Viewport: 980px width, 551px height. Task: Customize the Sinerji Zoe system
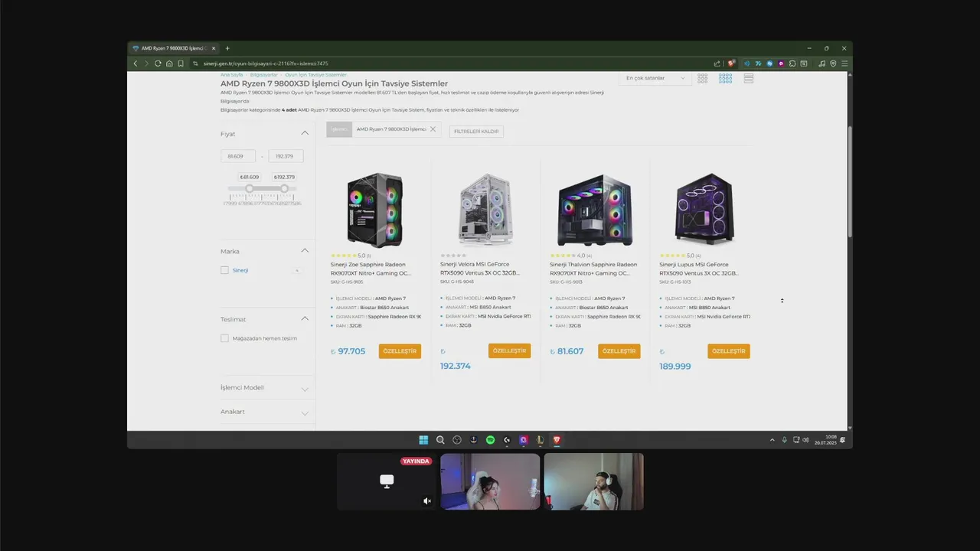pos(400,350)
